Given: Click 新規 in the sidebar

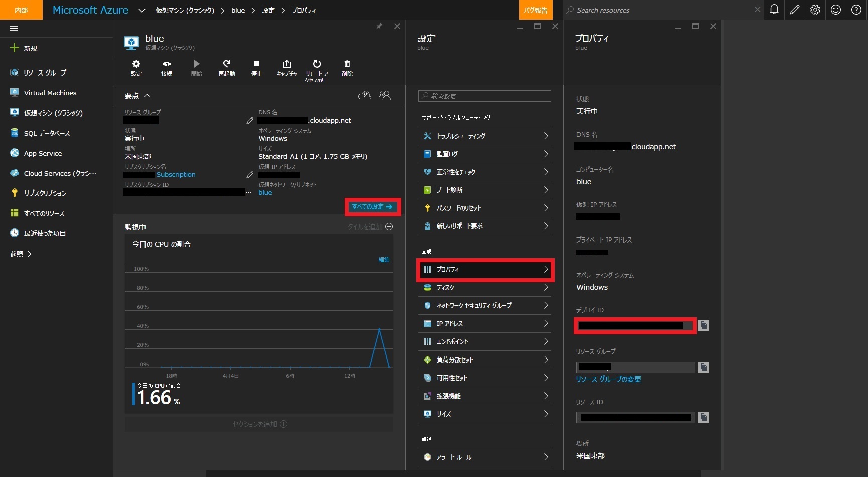Looking at the screenshot, I should pos(56,48).
